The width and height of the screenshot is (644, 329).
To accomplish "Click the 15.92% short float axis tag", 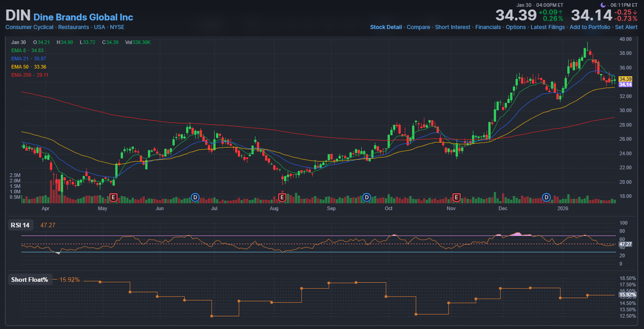I will [627, 295].
